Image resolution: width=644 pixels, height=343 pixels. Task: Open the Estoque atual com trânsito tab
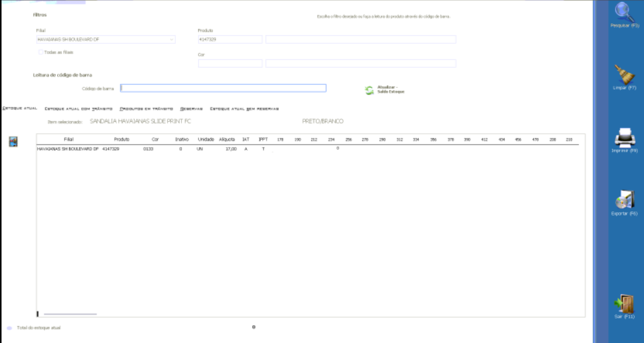click(x=78, y=109)
